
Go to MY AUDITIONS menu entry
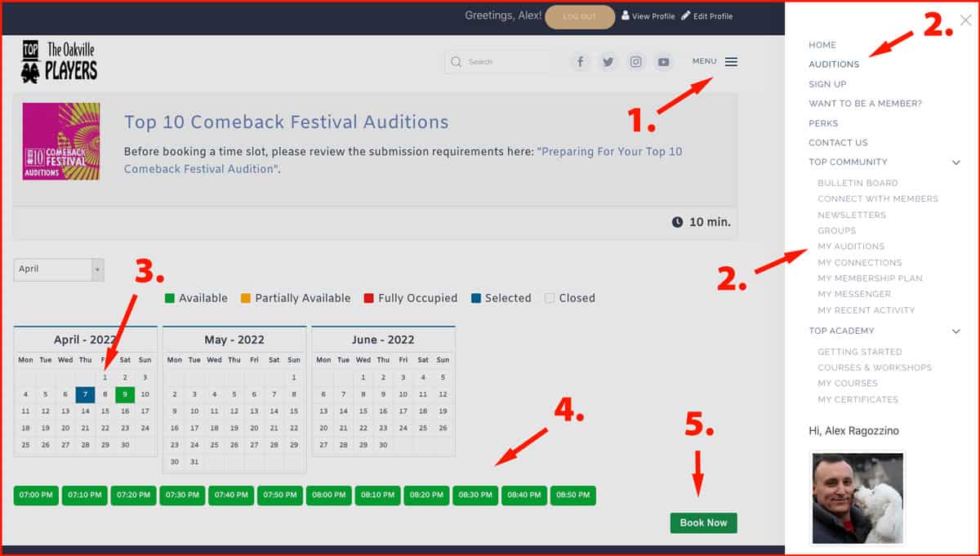pos(851,247)
